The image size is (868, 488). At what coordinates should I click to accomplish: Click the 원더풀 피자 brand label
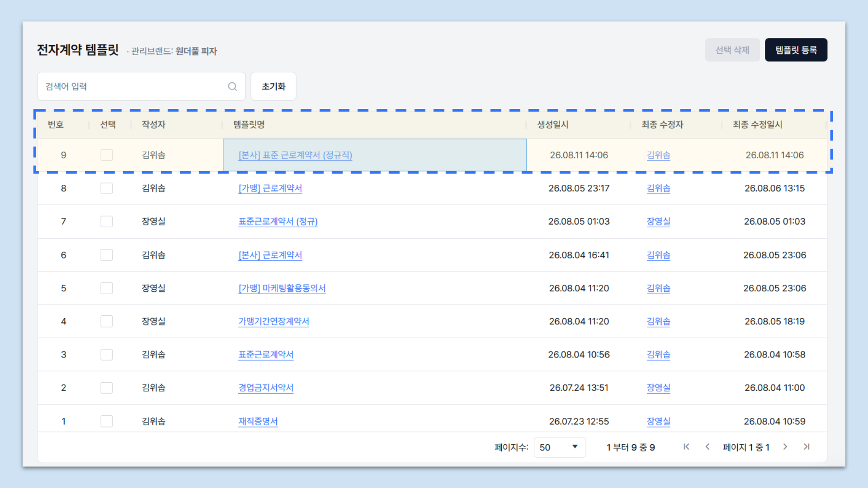click(196, 51)
